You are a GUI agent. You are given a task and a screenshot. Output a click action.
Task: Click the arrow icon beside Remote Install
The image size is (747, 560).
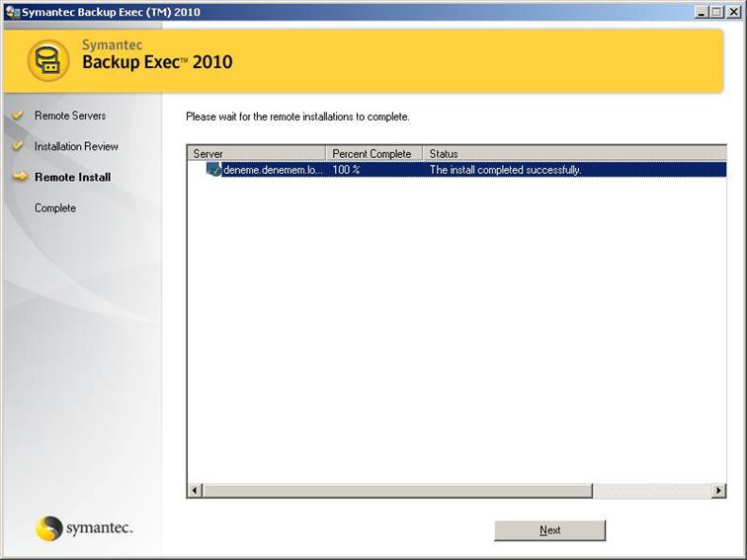click(x=20, y=177)
